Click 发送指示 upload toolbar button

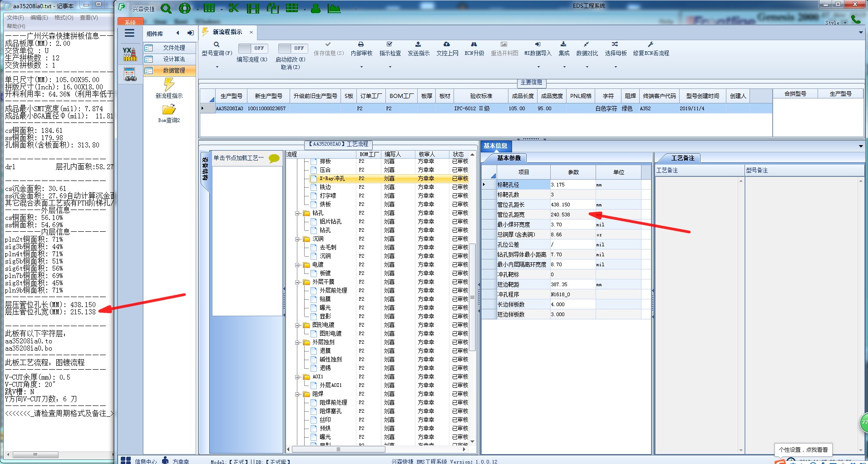tap(418, 49)
